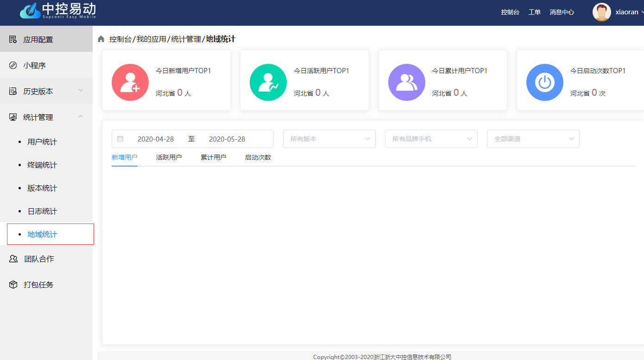Open 消息中心 in the top navigation

click(x=562, y=12)
